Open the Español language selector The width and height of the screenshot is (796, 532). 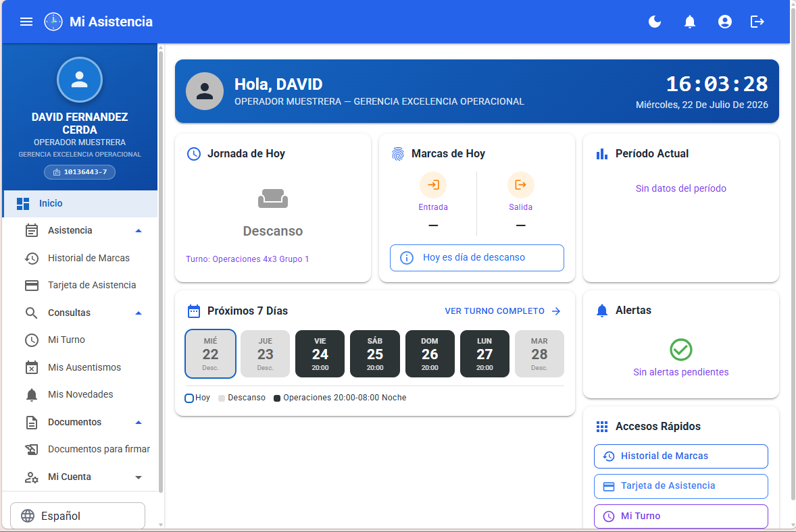click(78, 516)
